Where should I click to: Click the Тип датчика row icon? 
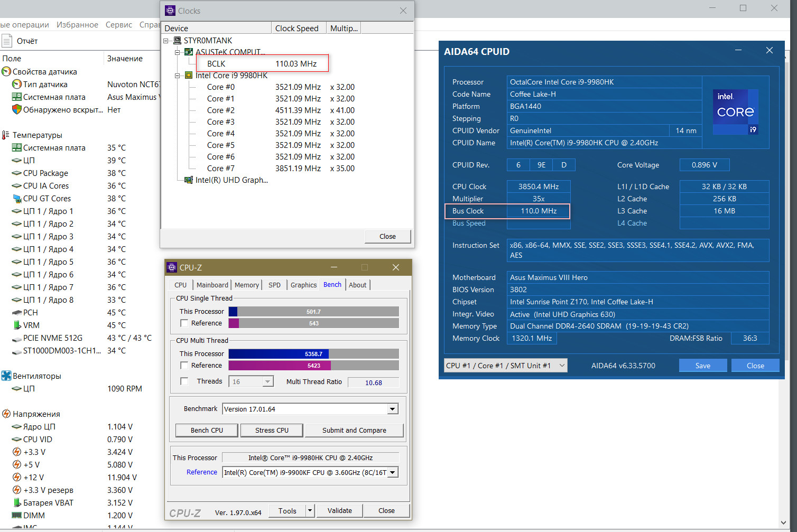click(17, 84)
